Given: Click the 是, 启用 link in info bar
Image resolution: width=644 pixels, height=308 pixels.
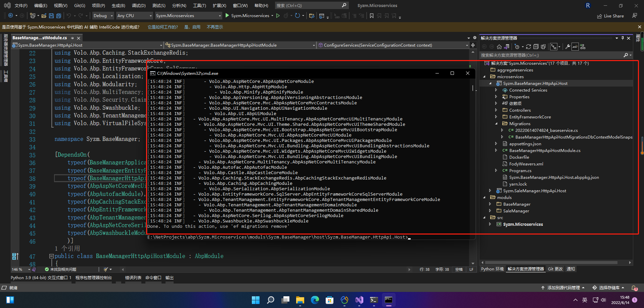Looking at the screenshot, I should point(192,27).
